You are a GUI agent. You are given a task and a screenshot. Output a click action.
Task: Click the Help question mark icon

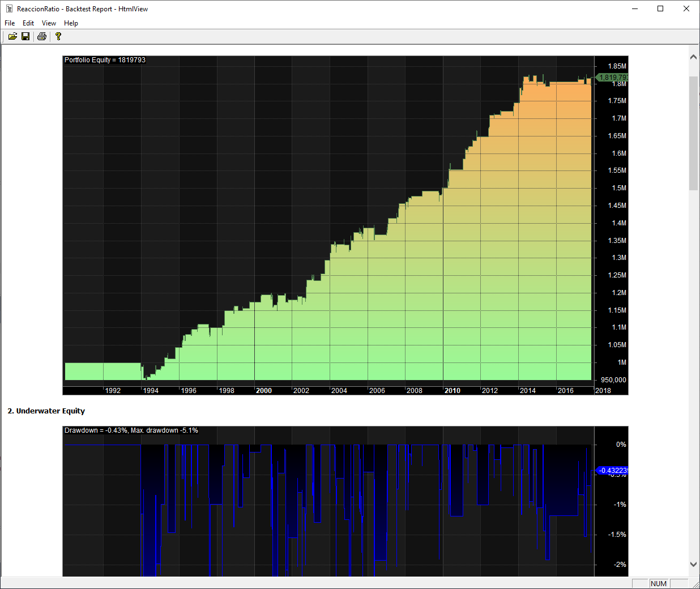(58, 36)
